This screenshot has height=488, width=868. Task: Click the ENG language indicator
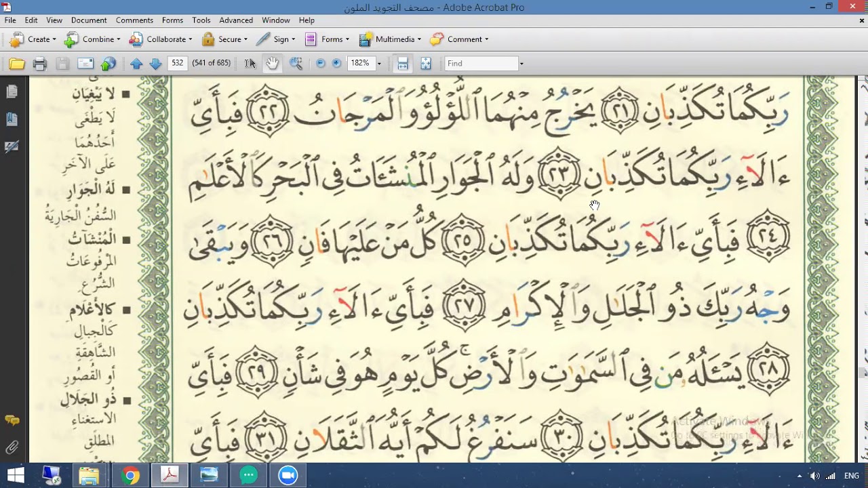tap(852, 476)
